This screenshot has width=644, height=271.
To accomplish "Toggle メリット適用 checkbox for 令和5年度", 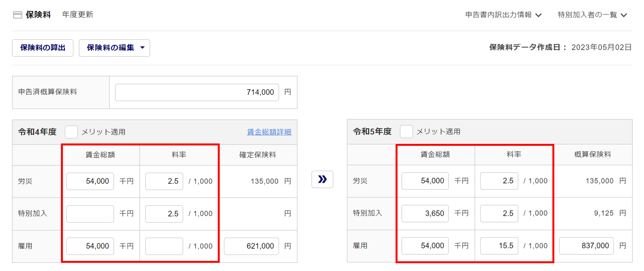I will [406, 131].
